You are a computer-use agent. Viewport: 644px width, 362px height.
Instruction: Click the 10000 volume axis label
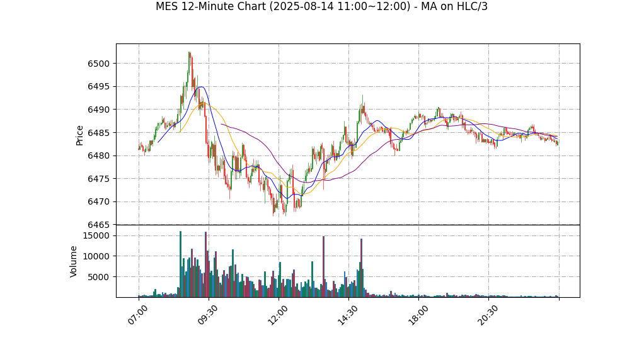(96, 256)
